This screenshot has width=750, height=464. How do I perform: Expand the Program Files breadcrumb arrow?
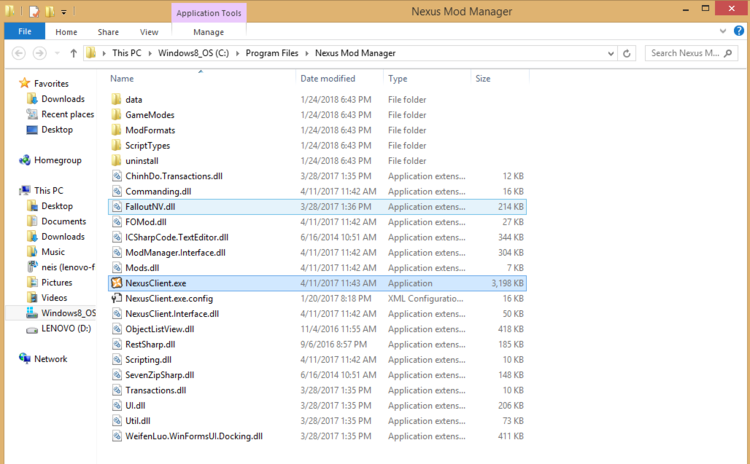point(307,53)
